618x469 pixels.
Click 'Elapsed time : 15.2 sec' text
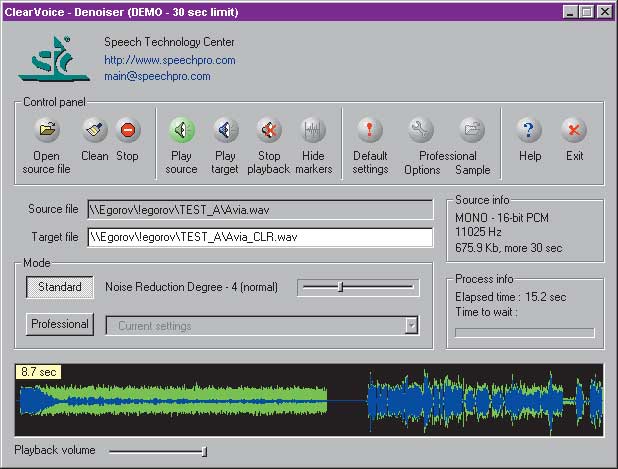pyautogui.click(x=510, y=297)
